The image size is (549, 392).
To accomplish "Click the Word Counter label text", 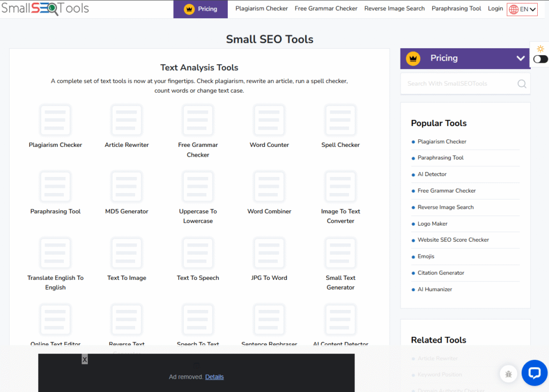I will coord(269,145).
